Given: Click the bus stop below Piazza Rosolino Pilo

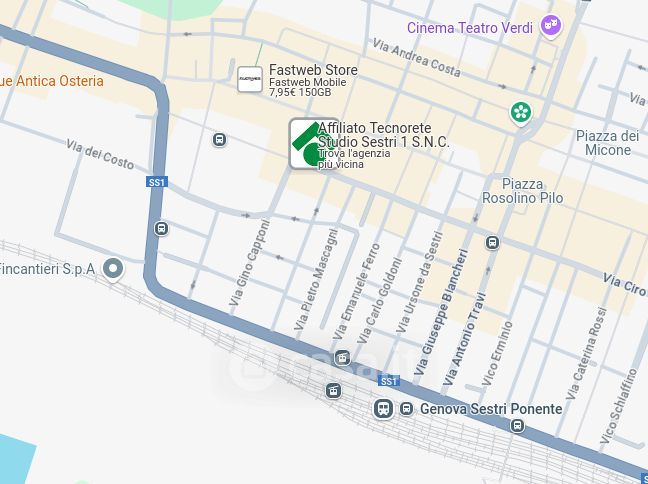Looking at the screenshot, I should [x=492, y=242].
